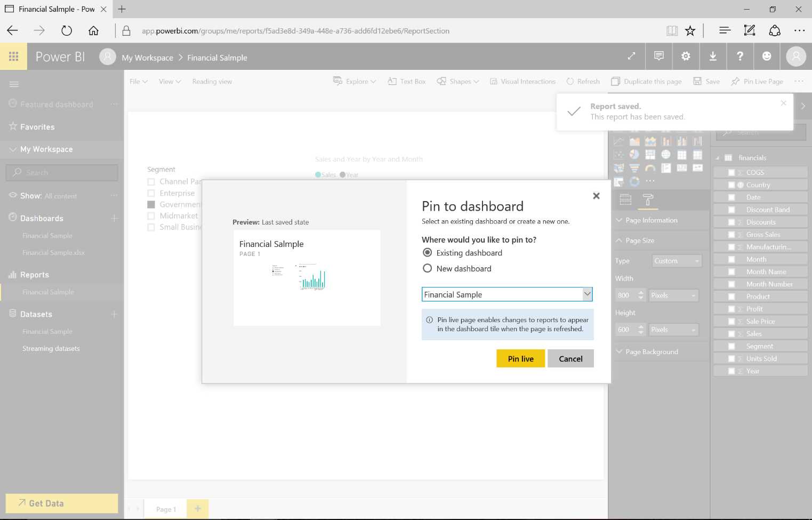Select the Page 1 tab
The image size is (812, 520).
tap(166, 509)
